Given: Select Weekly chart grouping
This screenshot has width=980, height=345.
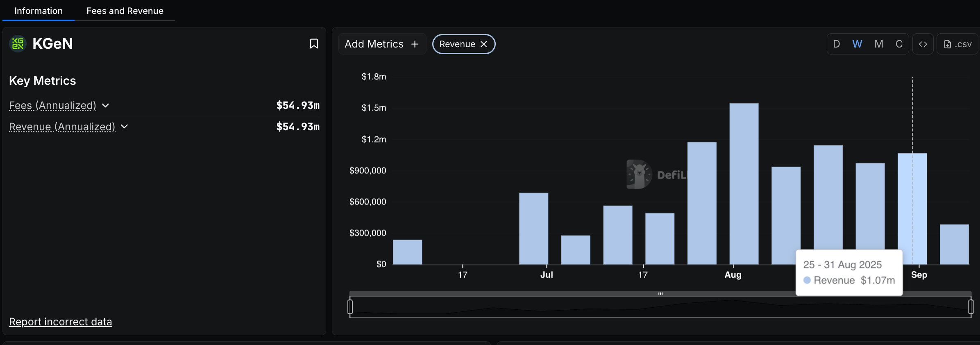Looking at the screenshot, I should [x=857, y=44].
